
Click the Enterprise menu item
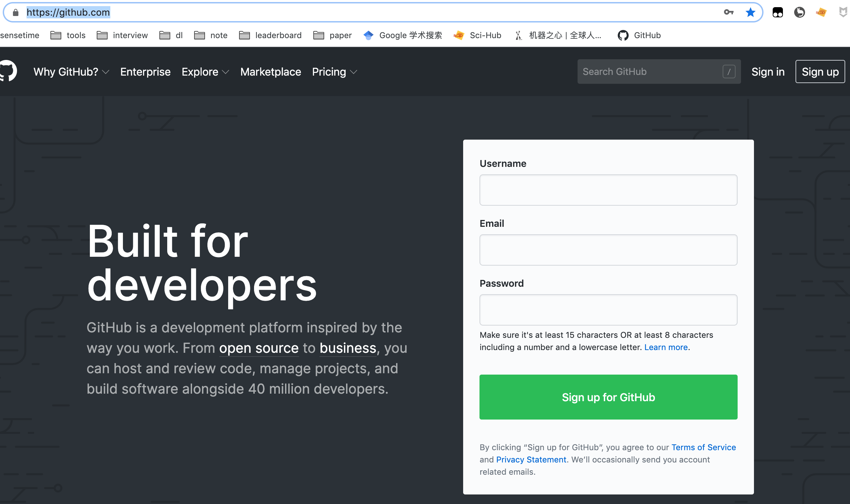click(x=146, y=72)
